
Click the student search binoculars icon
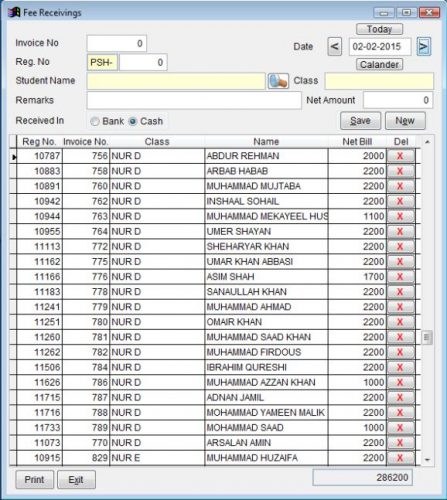click(278, 81)
